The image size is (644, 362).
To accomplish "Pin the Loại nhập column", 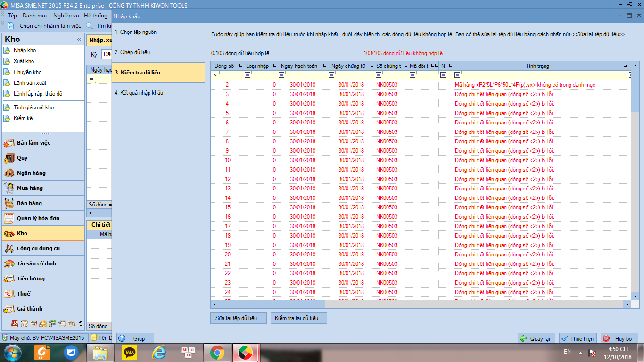I will (x=273, y=66).
